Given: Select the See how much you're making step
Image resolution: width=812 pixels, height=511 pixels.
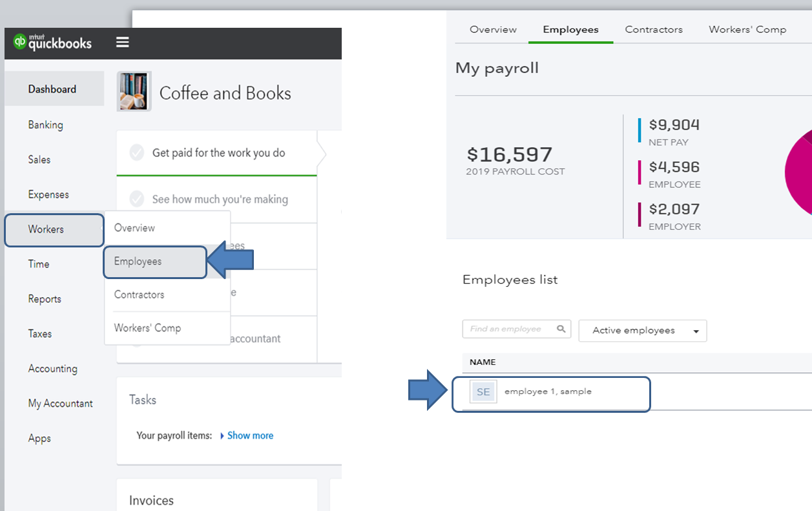Looking at the screenshot, I should tap(217, 200).
